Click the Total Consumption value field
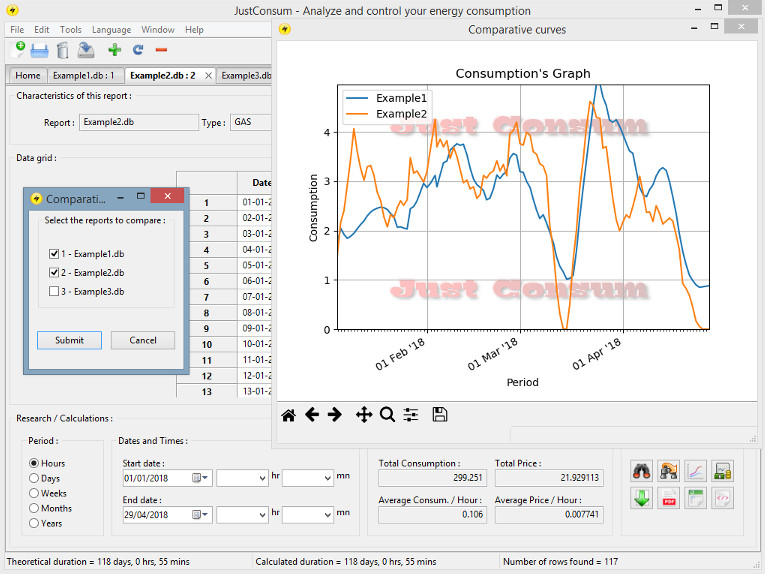Screen dimensions: 765x574 point(432,477)
